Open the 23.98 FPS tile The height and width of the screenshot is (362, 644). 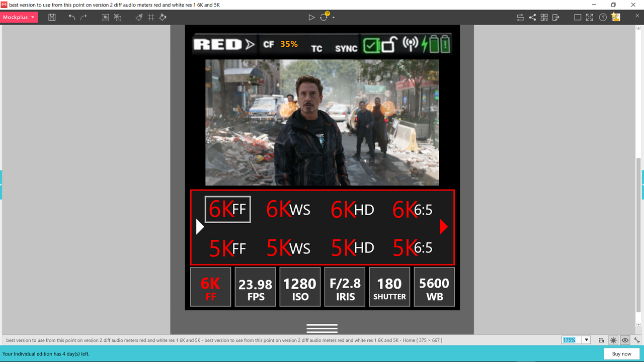(255, 287)
